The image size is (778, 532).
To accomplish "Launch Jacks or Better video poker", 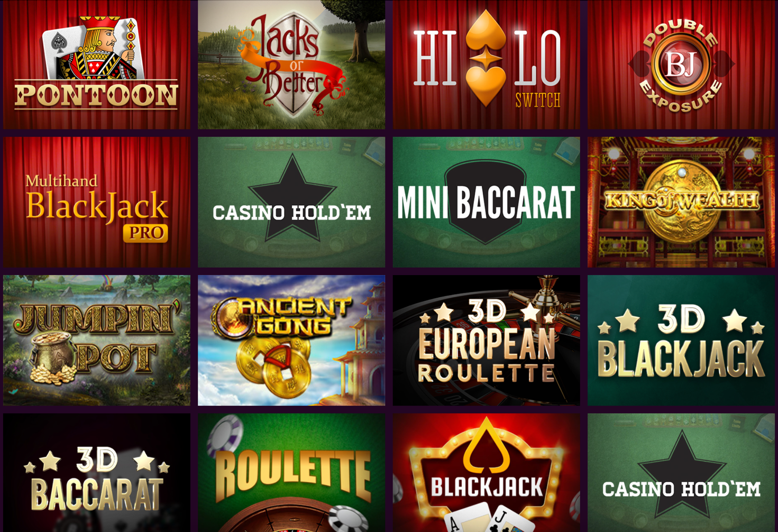I will click(291, 65).
